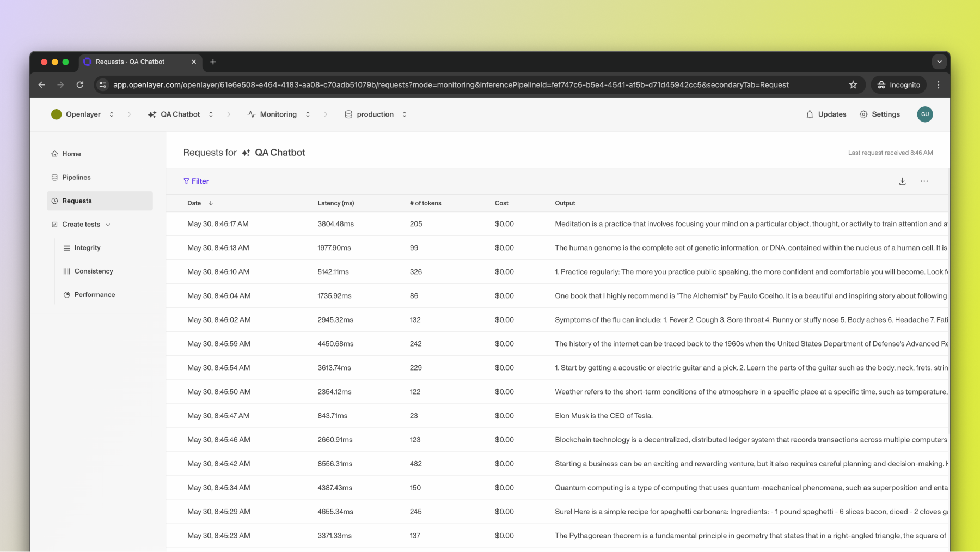Click the Latency (ms) column header
Image resolution: width=980 pixels, height=552 pixels.
coord(335,203)
